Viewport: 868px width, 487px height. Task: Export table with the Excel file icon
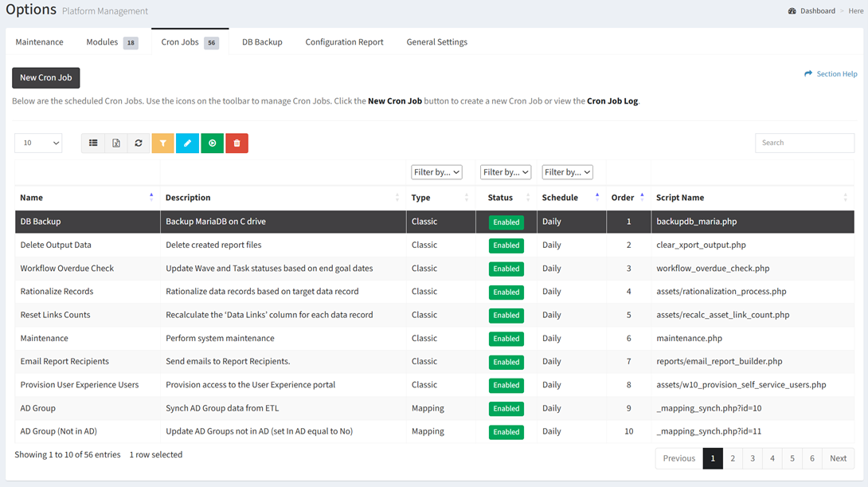(116, 143)
